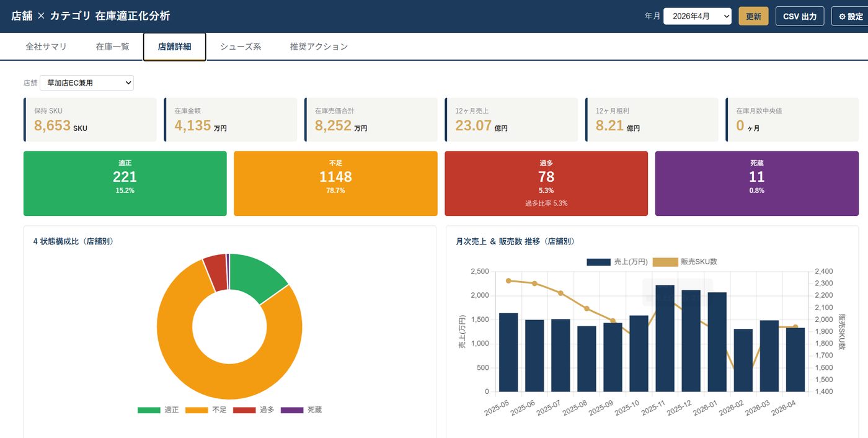This screenshot has height=438, width=868.
Task: Toggle 売上(万円) legend item in bar chart
Action: coord(617,262)
